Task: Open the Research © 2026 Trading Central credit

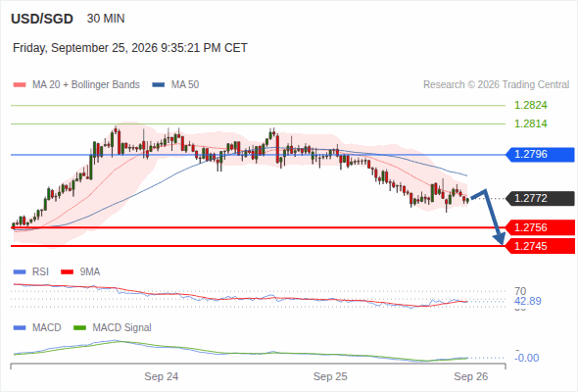Action: [x=496, y=85]
